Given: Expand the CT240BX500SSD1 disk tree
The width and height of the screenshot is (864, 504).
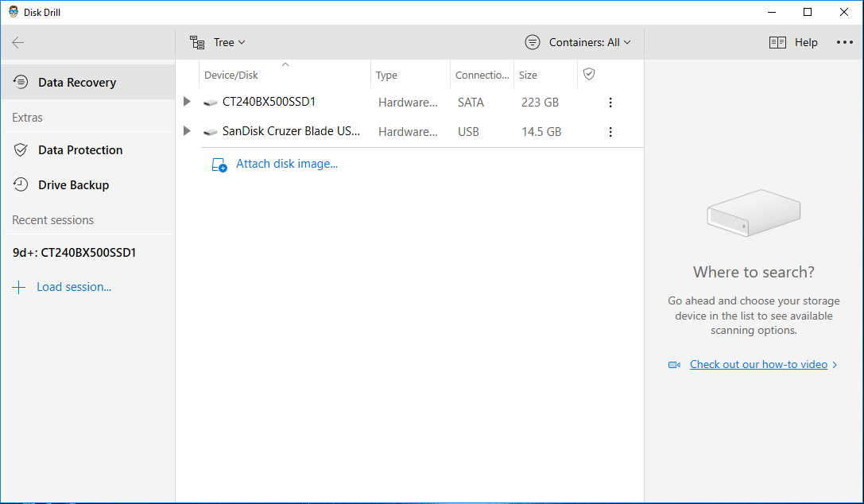Looking at the screenshot, I should 187,102.
